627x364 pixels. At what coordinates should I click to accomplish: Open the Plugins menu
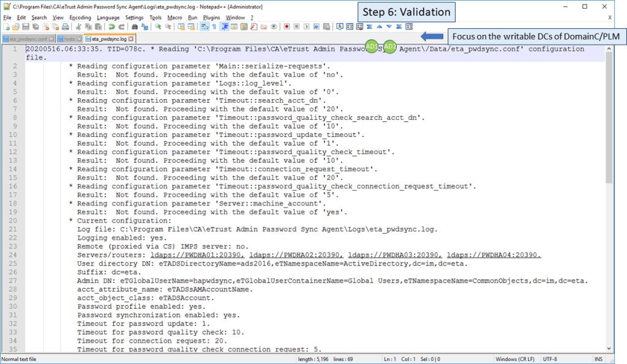click(211, 18)
